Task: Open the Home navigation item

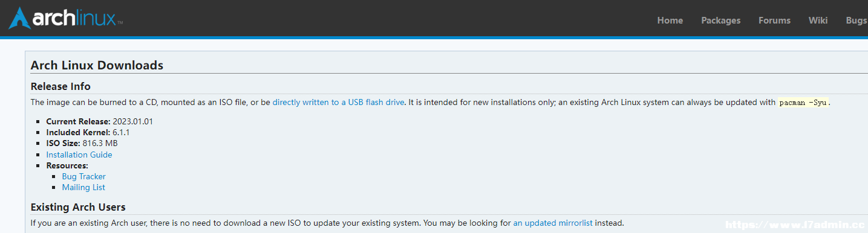Action: (x=670, y=21)
